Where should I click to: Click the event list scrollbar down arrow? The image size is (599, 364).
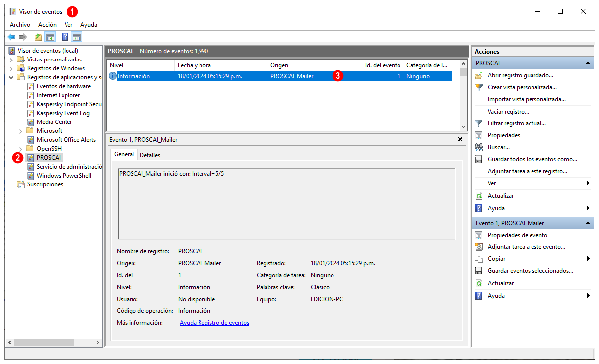pos(464,126)
